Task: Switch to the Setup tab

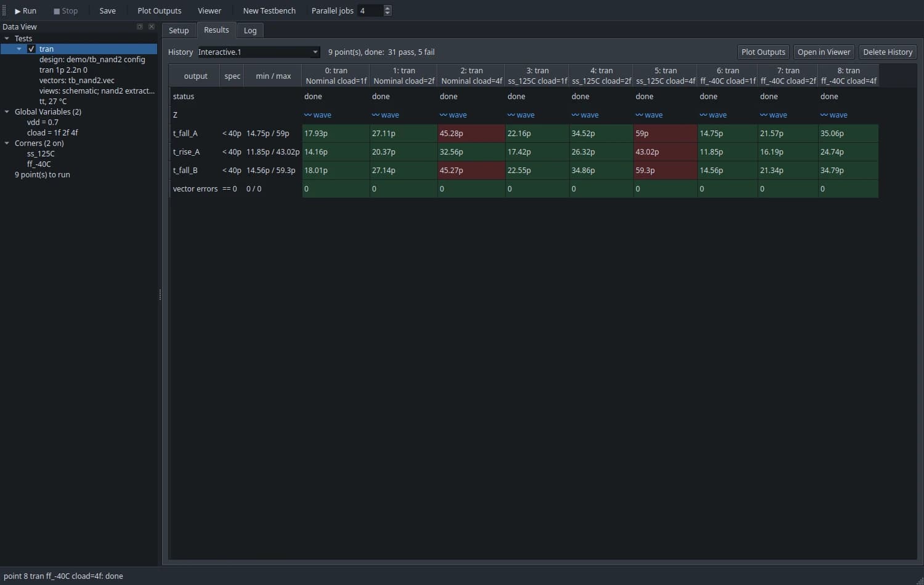Action: [179, 31]
